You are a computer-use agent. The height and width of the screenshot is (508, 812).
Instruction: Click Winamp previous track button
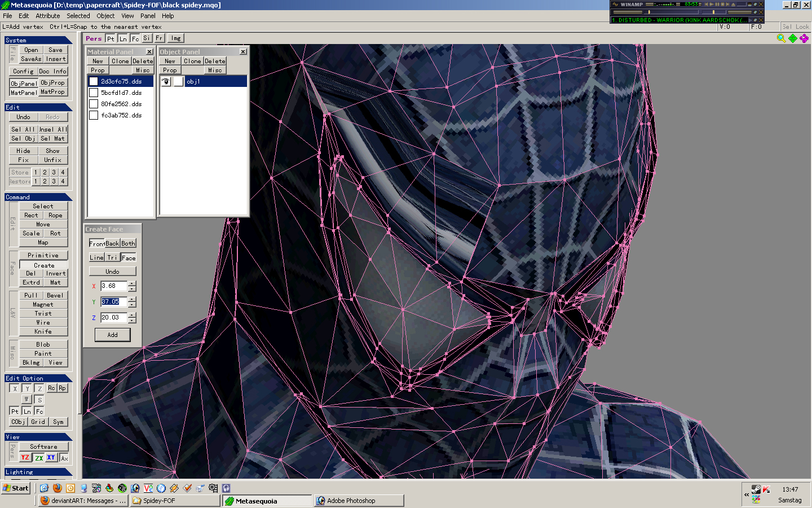pyautogui.click(x=705, y=4)
